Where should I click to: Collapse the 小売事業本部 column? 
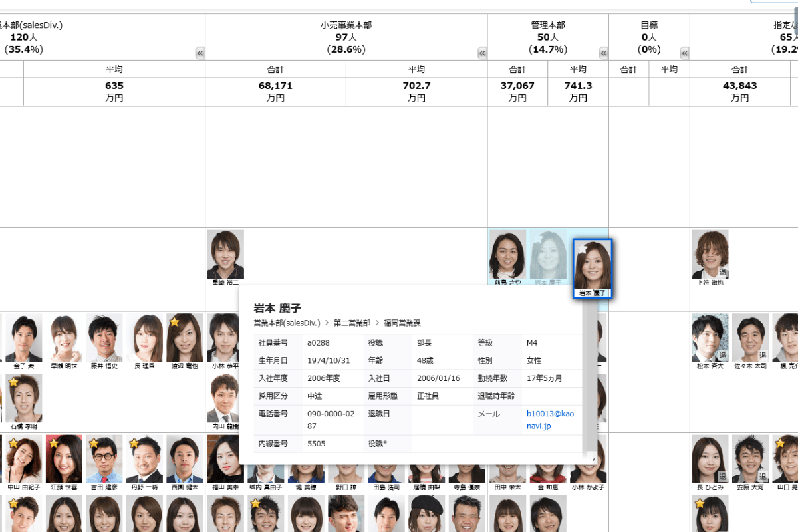[482, 53]
